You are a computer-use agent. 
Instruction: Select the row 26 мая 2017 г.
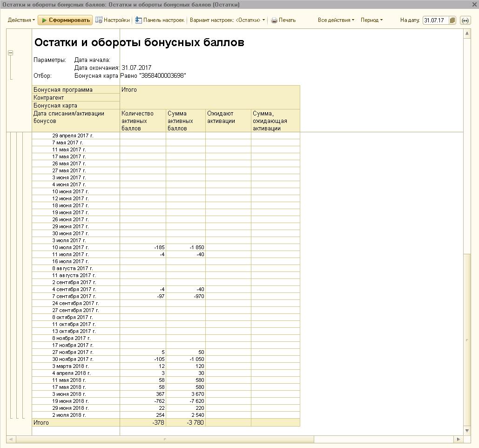166,164
